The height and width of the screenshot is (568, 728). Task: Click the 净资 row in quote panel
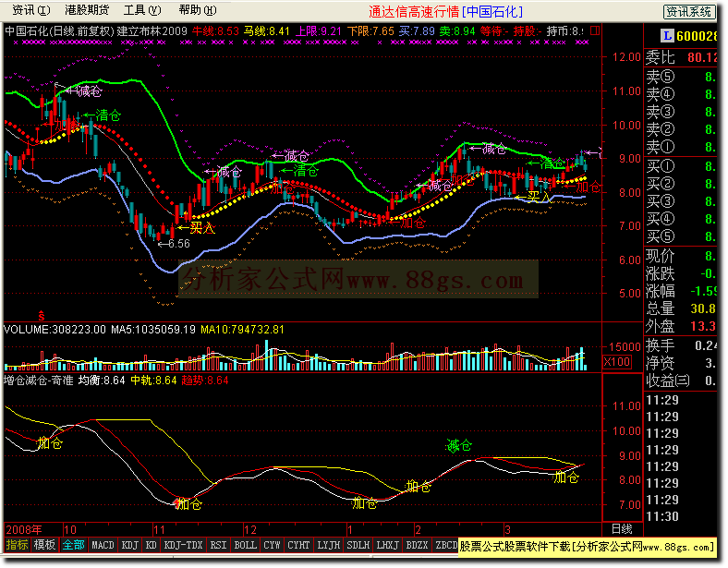tap(681, 363)
